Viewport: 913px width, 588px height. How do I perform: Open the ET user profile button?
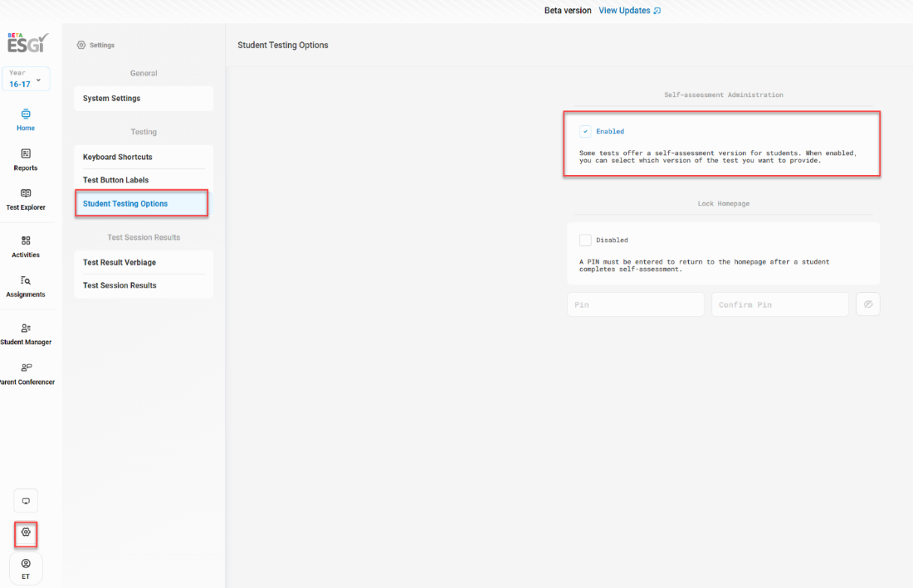point(26,569)
